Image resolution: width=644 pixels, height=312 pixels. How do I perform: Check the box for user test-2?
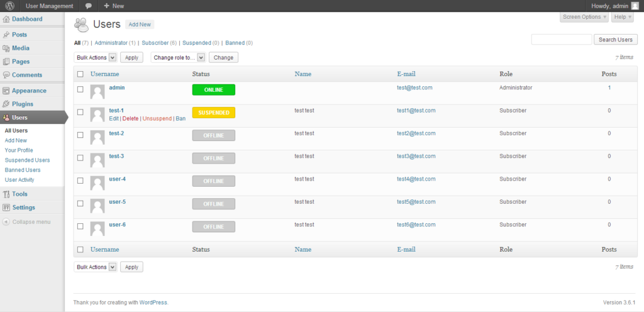tap(80, 135)
